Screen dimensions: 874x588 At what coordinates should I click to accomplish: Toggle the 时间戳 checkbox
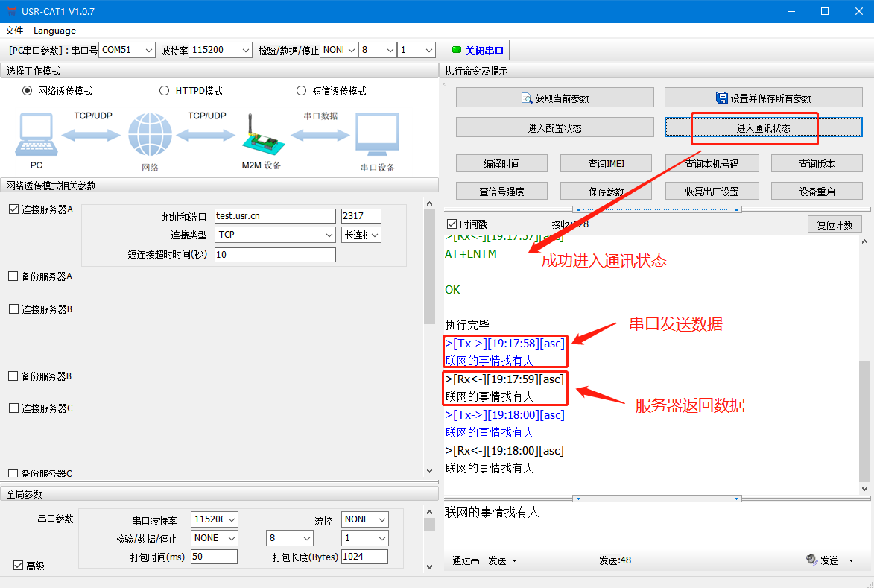[452, 224]
